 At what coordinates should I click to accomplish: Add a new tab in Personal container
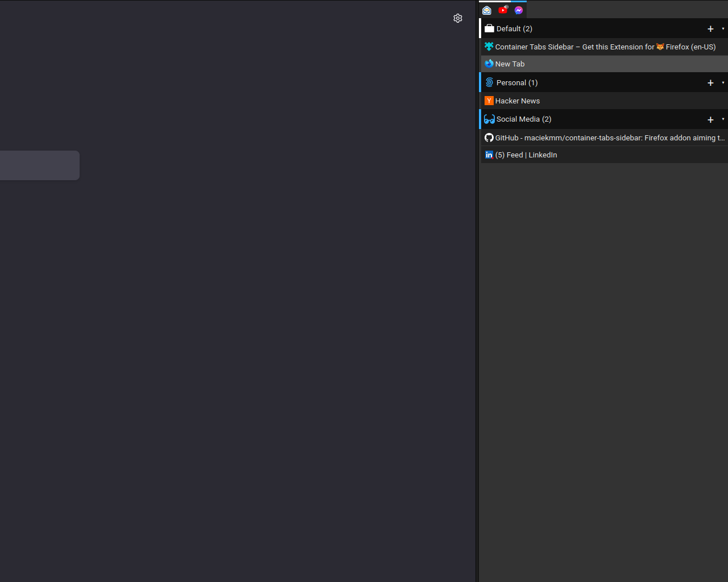pos(710,83)
